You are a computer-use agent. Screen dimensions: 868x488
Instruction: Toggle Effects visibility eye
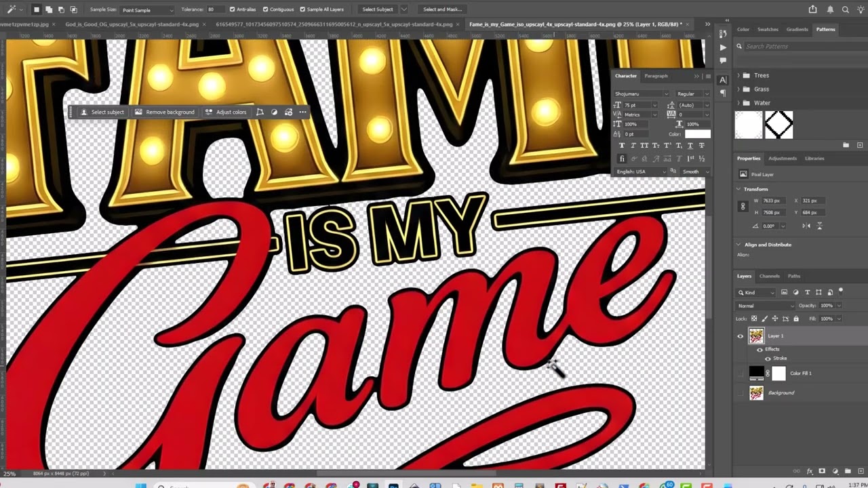coord(759,349)
